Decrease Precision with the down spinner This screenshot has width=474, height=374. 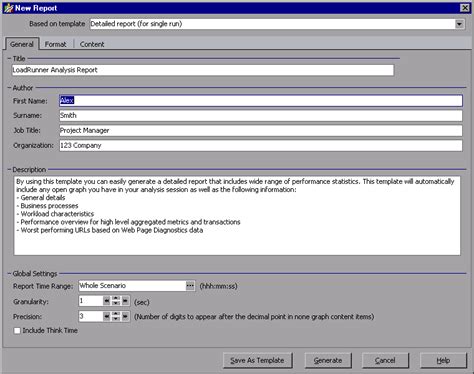click(x=116, y=319)
